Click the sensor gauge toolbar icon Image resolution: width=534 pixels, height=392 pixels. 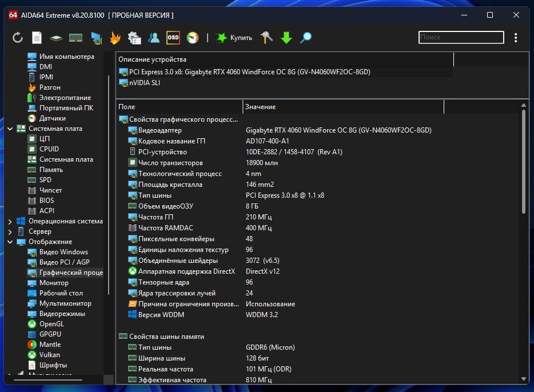pos(193,38)
